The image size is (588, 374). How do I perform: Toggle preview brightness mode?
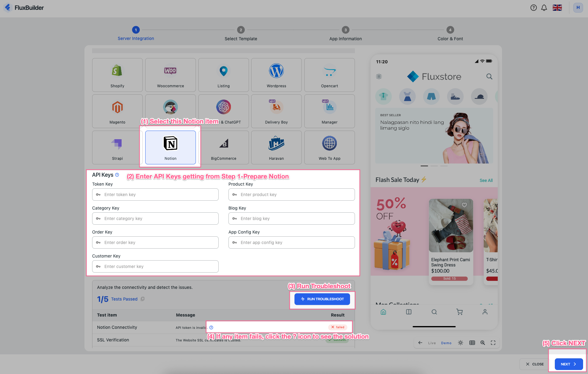(461, 343)
